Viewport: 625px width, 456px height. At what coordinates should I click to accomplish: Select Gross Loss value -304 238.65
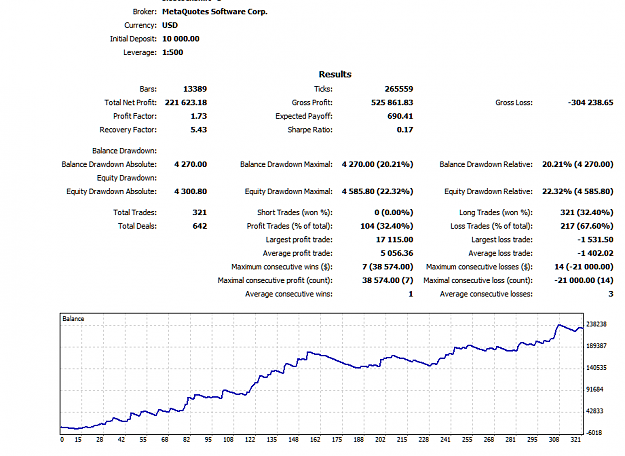tap(590, 102)
